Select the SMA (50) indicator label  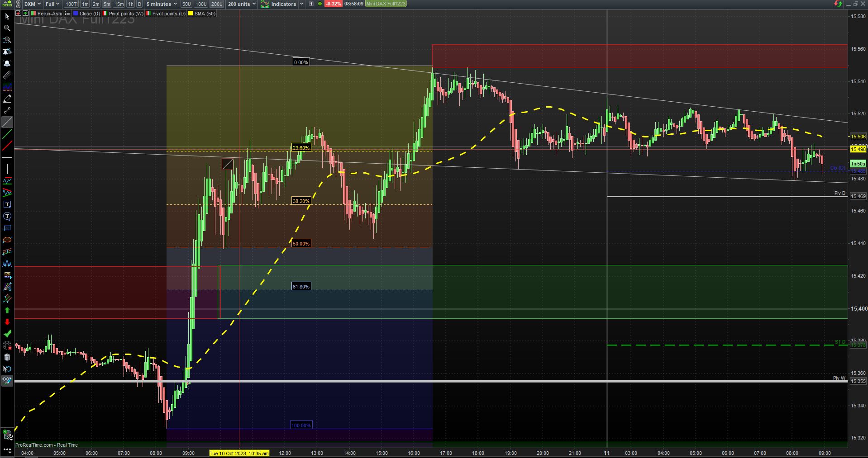[x=205, y=14]
